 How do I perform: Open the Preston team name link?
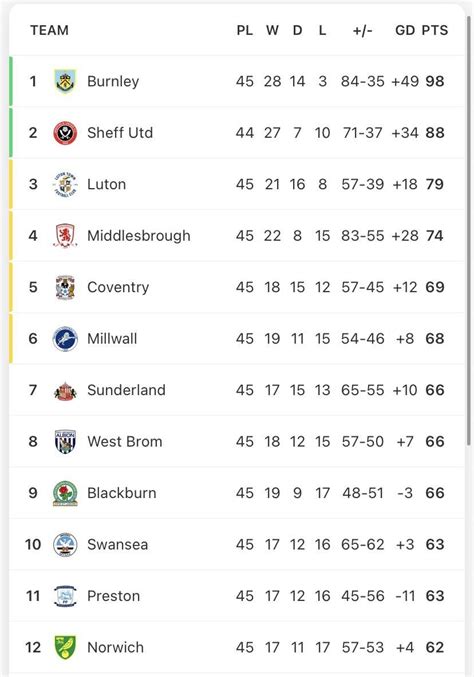(x=114, y=596)
